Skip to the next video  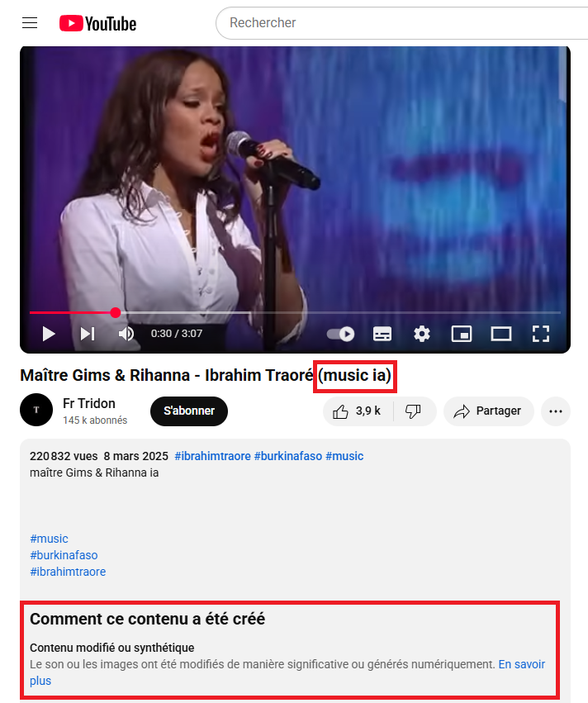(x=88, y=334)
